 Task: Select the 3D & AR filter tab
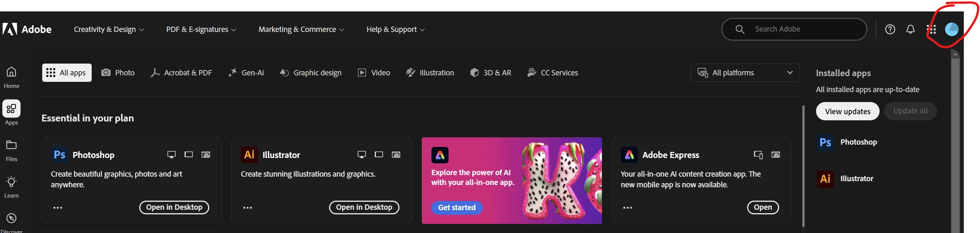coord(491,73)
